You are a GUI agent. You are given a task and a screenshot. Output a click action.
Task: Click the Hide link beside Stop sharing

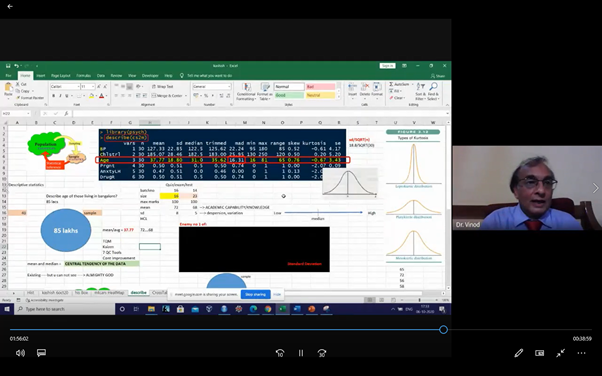277,295
